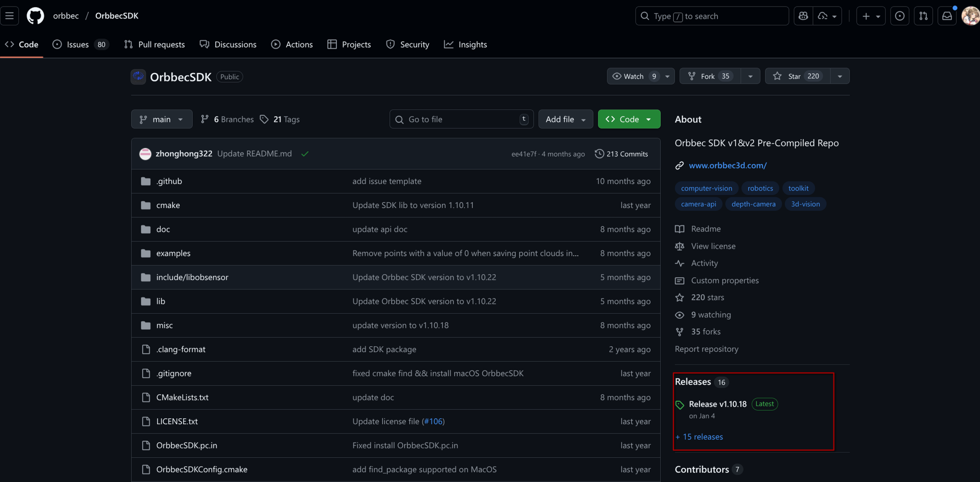Open the Add file dropdown
This screenshot has height=482, width=980.
(x=565, y=119)
